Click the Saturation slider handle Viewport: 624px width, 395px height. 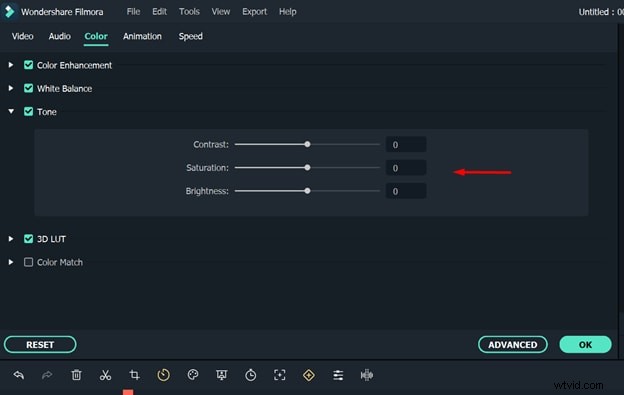click(x=307, y=167)
